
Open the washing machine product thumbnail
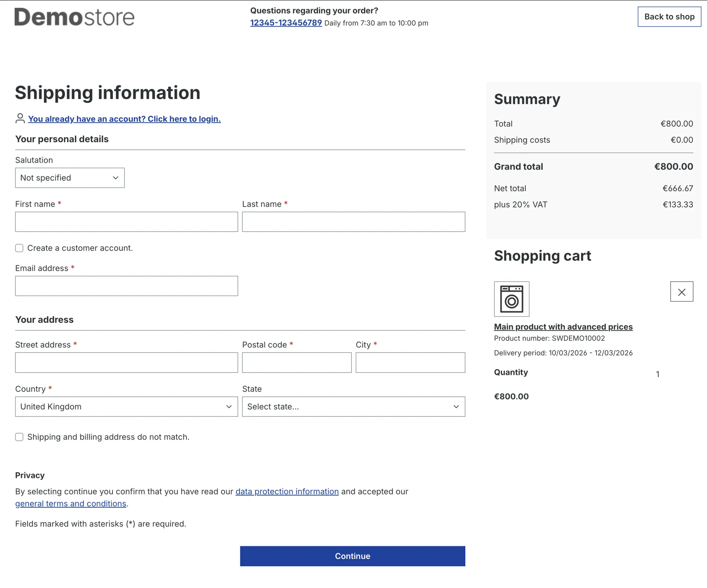click(512, 299)
